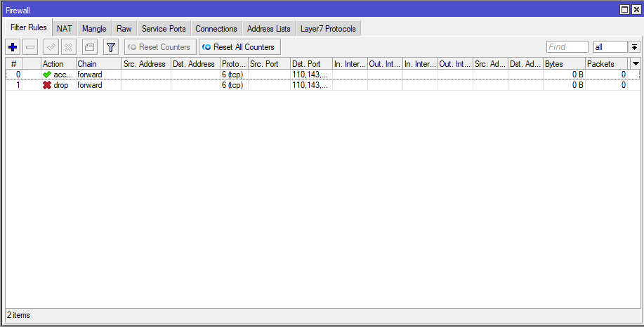Open the Comment icon in toolbar
644x327 pixels.
point(89,47)
